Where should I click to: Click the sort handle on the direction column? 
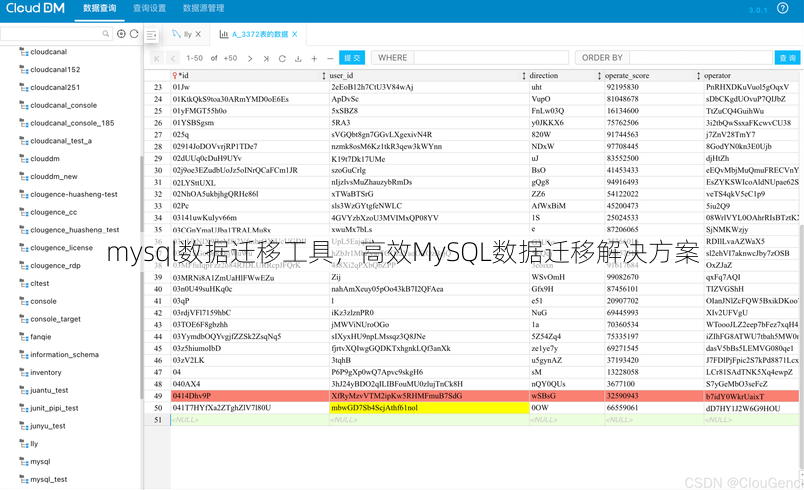[599, 76]
